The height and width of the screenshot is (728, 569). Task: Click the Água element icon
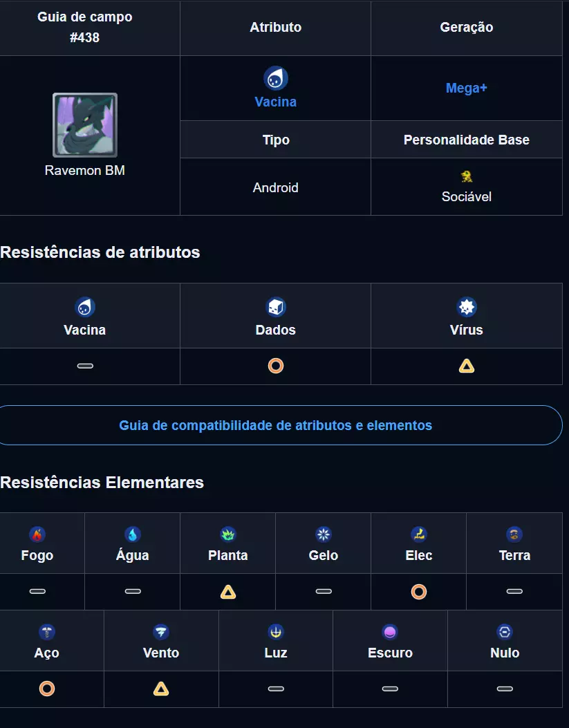click(x=133, y=534)
